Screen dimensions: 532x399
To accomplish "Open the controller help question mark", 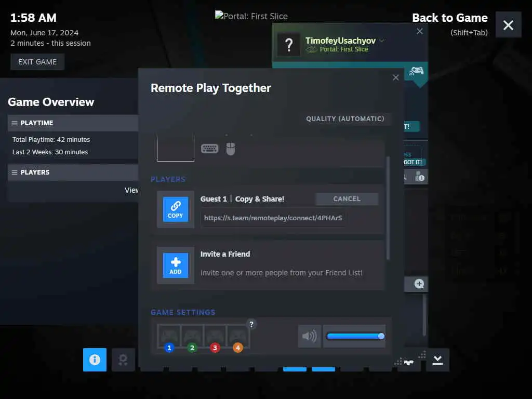I will (251, 324).
